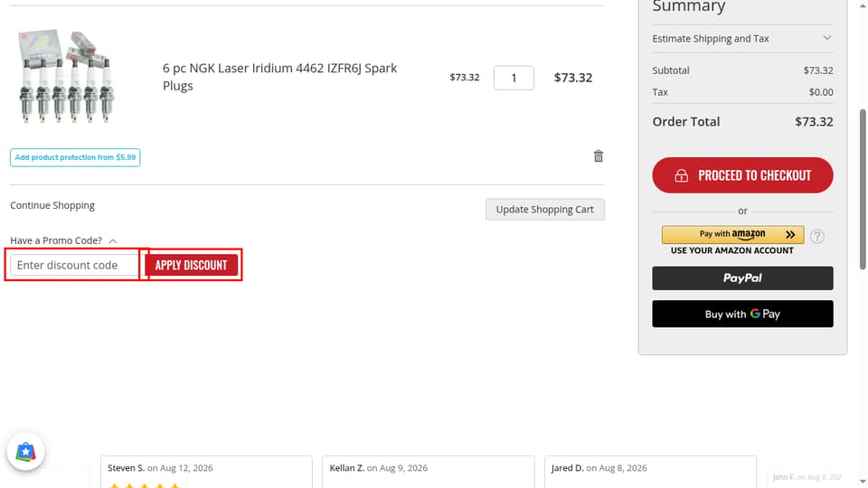
Task: Buy with Google Pay
Action: pyautogui.click(x=742, y=314)
